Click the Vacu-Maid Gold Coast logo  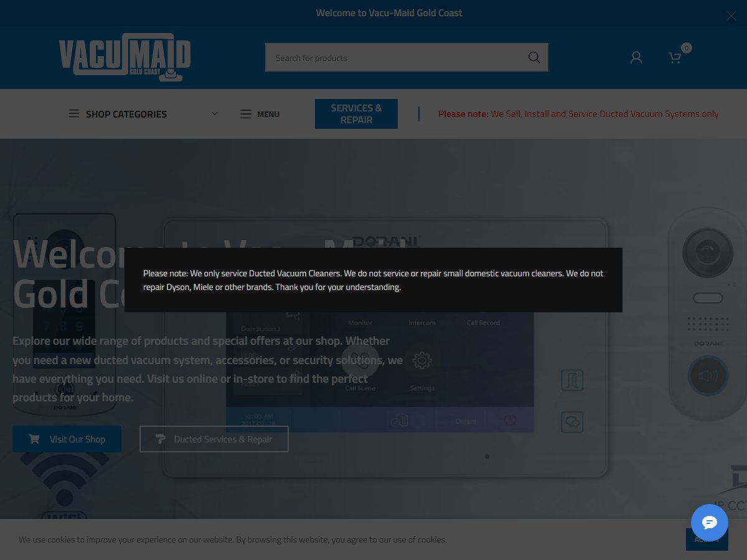coord(125,57)
